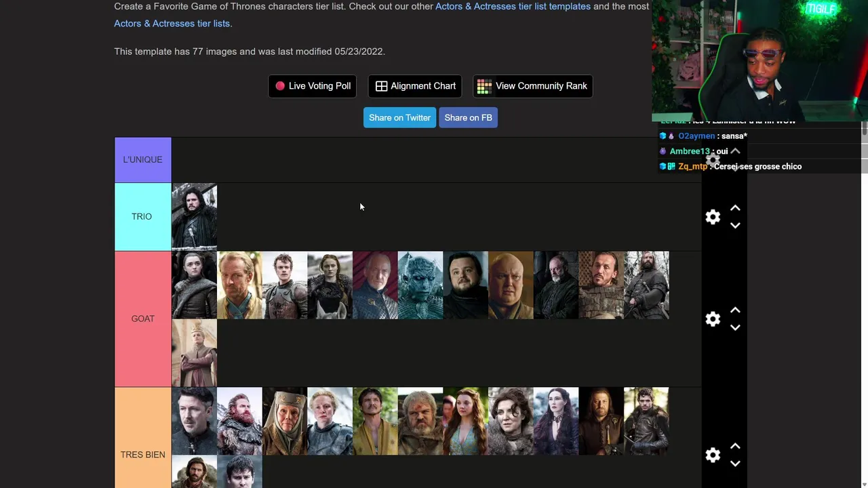868x488 pixels.
Task: Open Actors & Actresses tier lists link
Action: [x=172, y=23]
